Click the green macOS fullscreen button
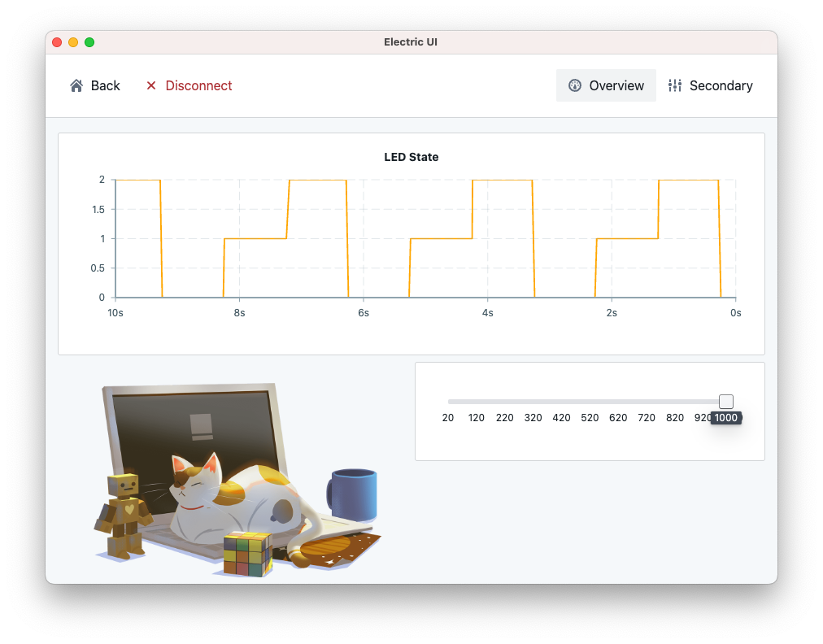823x644 pixels. click(x=89, y=42)
